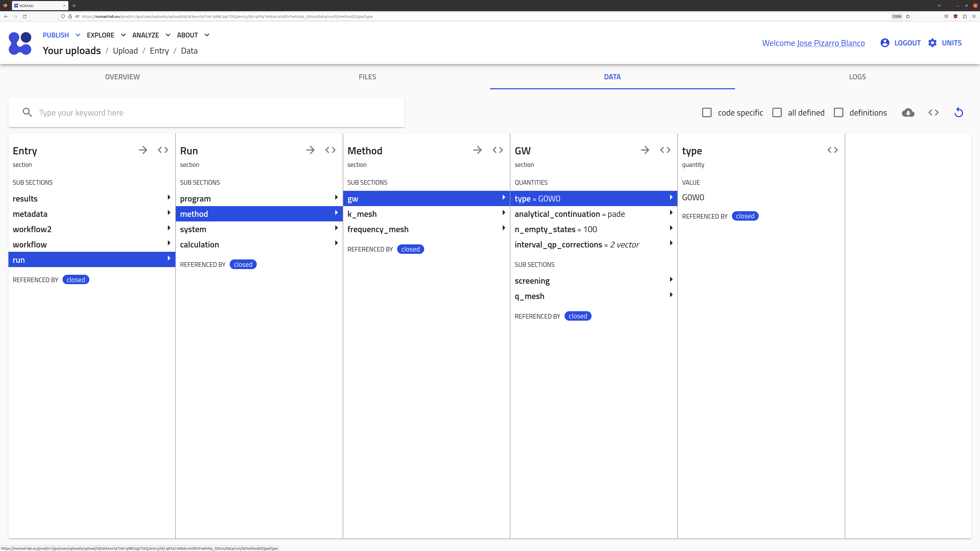The image size is (980, 551).
Task: Click arrow icon in GW panel header
Action: pyautogui.click(x=644, y=150)
